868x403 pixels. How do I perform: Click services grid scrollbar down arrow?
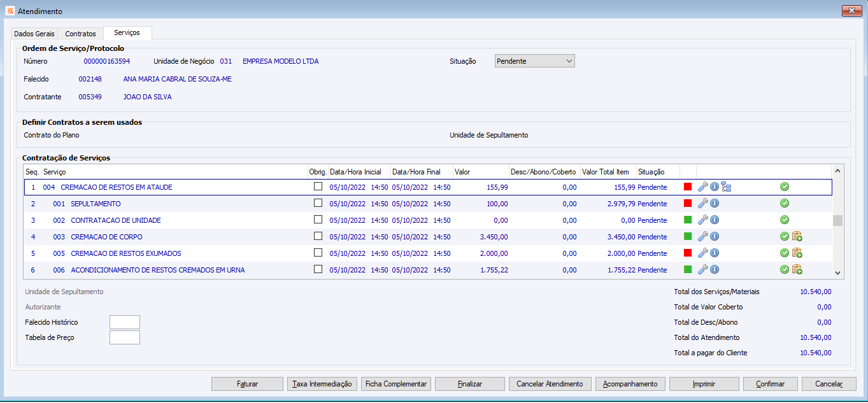coord(838,272)
